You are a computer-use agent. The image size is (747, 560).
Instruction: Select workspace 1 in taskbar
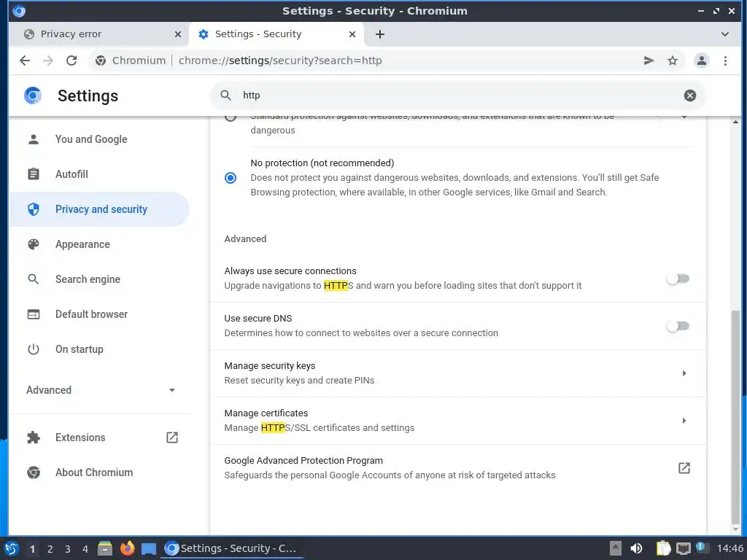[32, 549]
